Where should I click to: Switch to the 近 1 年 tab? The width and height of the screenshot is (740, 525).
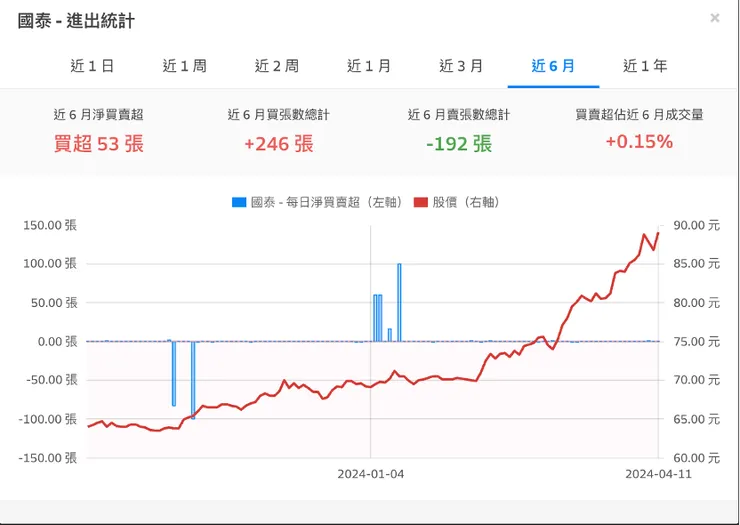point(645,66)
